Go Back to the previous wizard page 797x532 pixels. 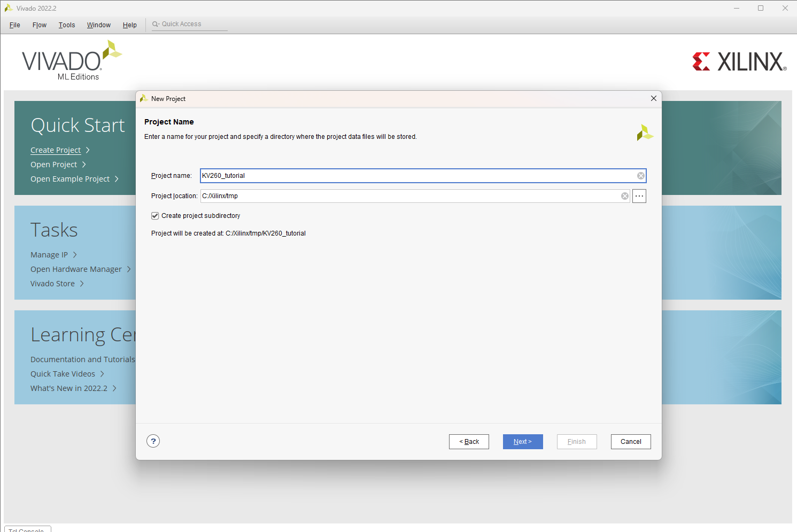point(469,442)
